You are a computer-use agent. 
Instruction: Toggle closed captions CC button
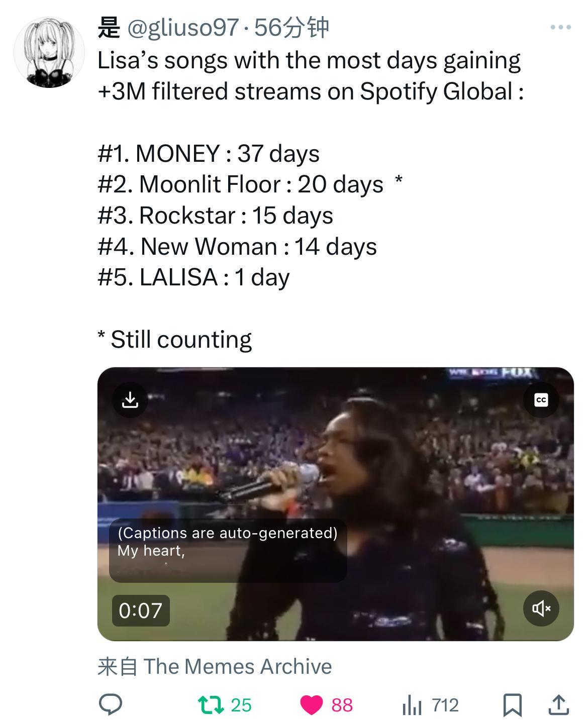point(541,400)
